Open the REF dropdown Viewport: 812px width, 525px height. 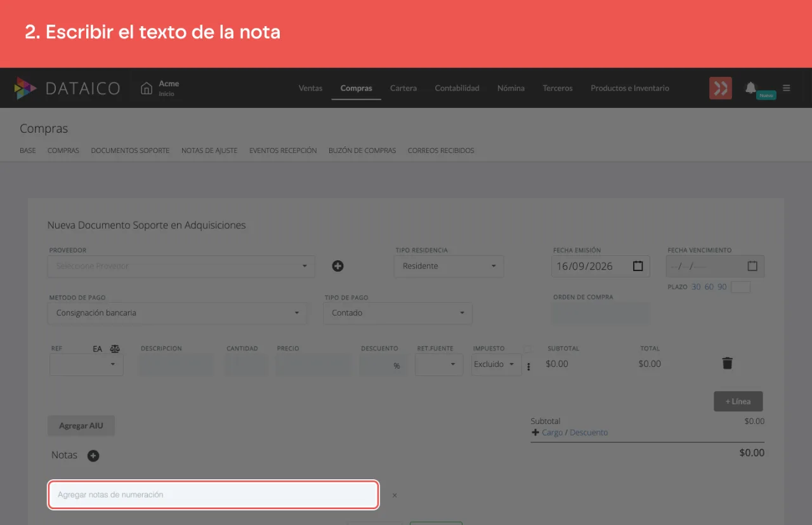[86, 364]
